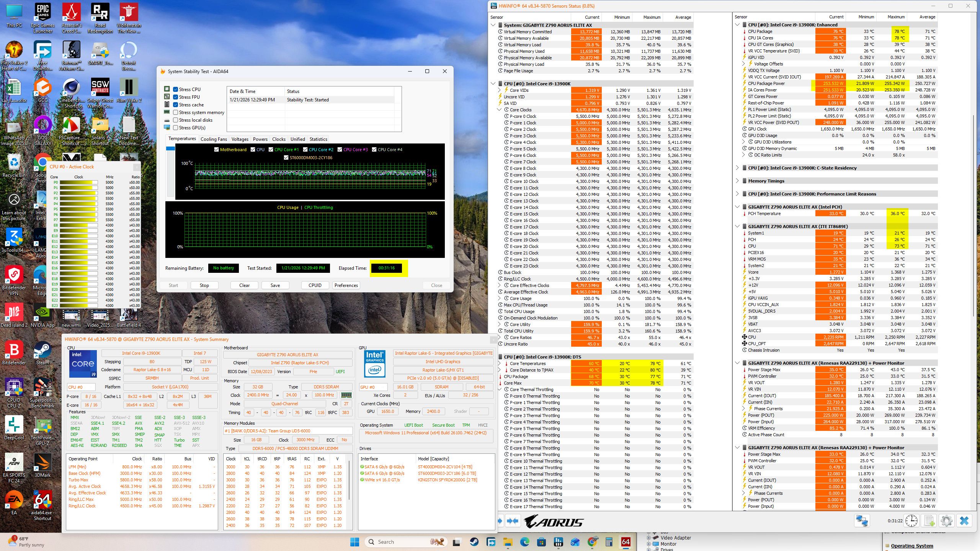Open HWiNFO sensor settings gear
This screenshot has height=551, width=980.
coord(946,521)
